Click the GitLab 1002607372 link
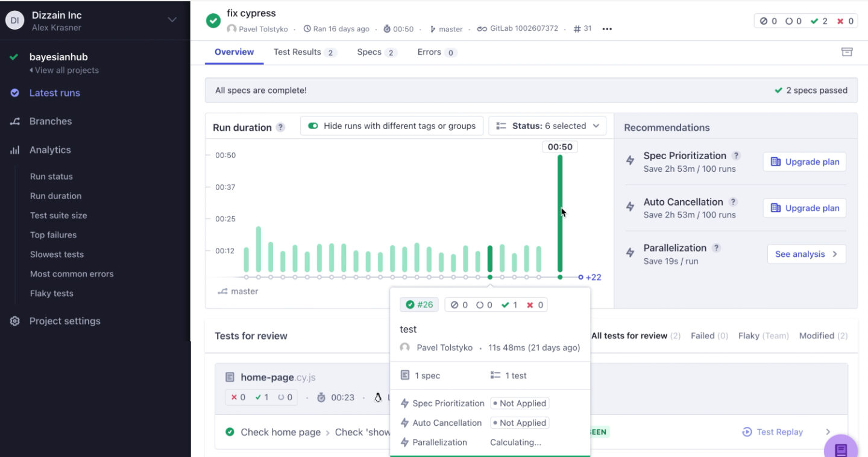The width and height of the screenshot is (868, 457). pos(518,29)
